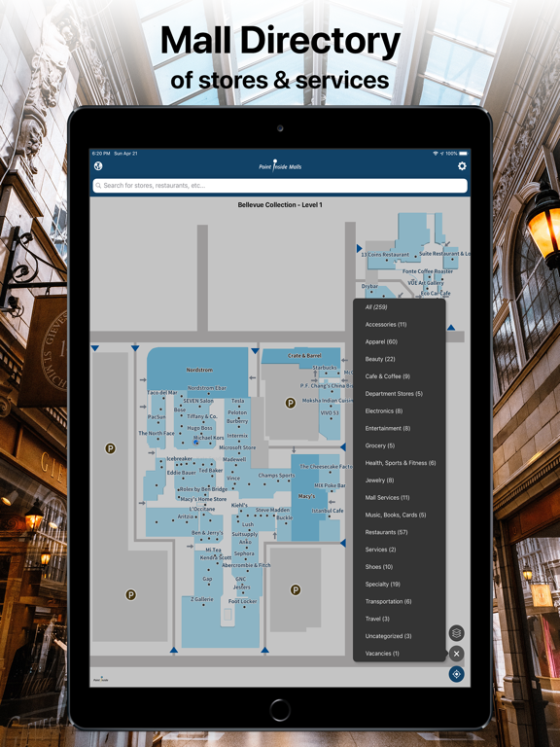Tap Champs Sports on the map
Viewport: 560px width, 747px height.
click(276, 476)
